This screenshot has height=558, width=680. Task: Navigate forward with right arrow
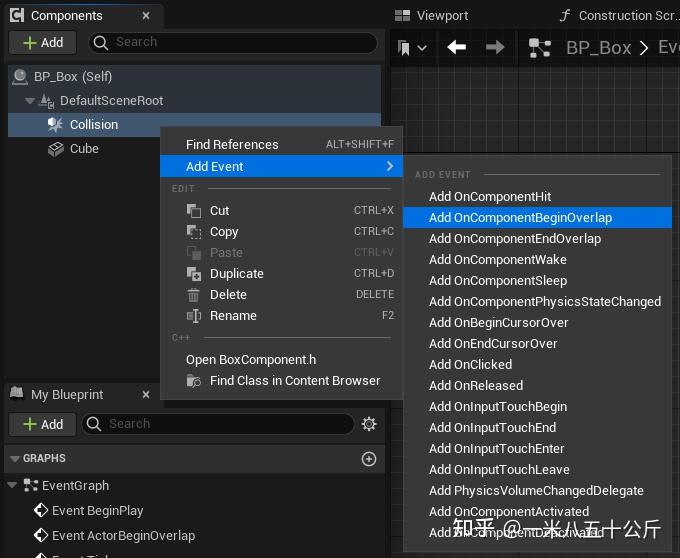pyautogui.click(x=494, y=47)
